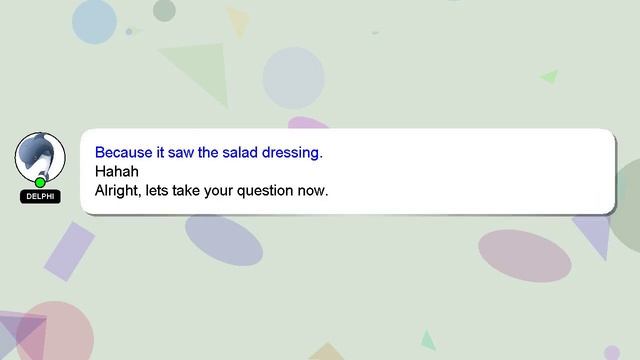Image resolution: width=640 pixels, height=360 pixels.
Task: Click 'Alright, lets take your question now.' text
Action: (211, 191)
